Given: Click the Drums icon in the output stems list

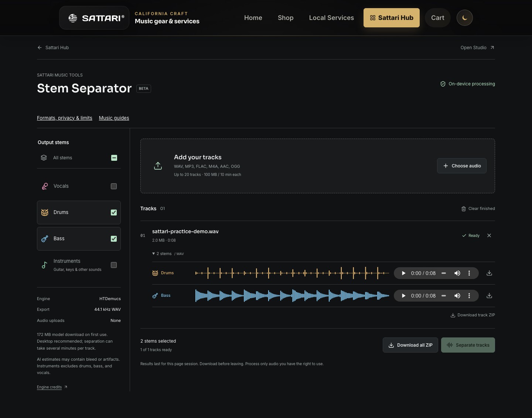Looking at the screenshot, I should (x=45, y=213).
